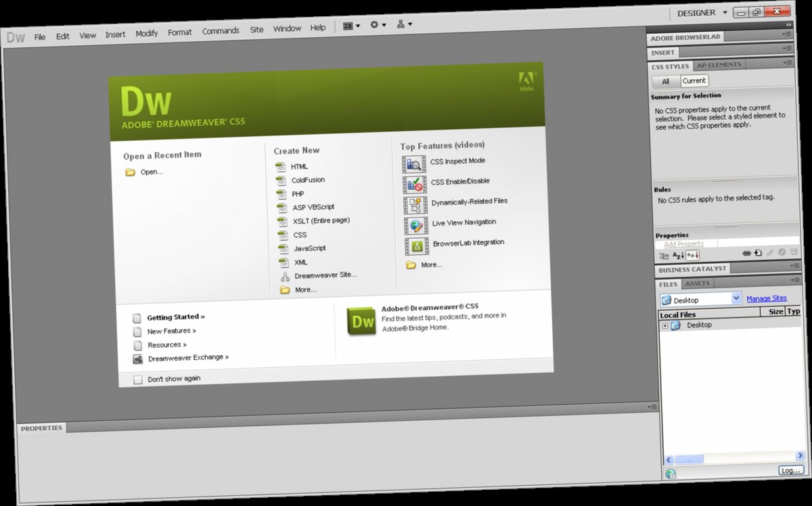Viewport: 812px width, 506px height.
Task: Open the Business Catalyst panel tab
Action: (x=692, y=269)
